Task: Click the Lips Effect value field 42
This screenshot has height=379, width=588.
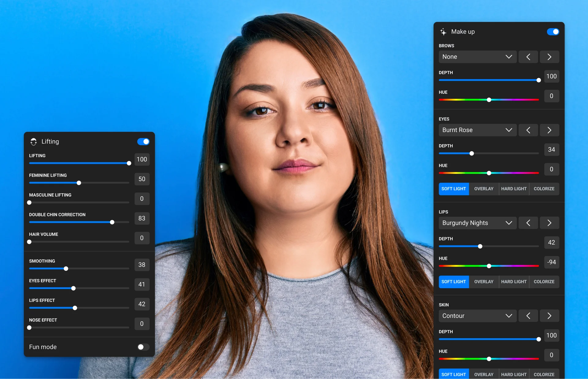Action: pos(142,304)
